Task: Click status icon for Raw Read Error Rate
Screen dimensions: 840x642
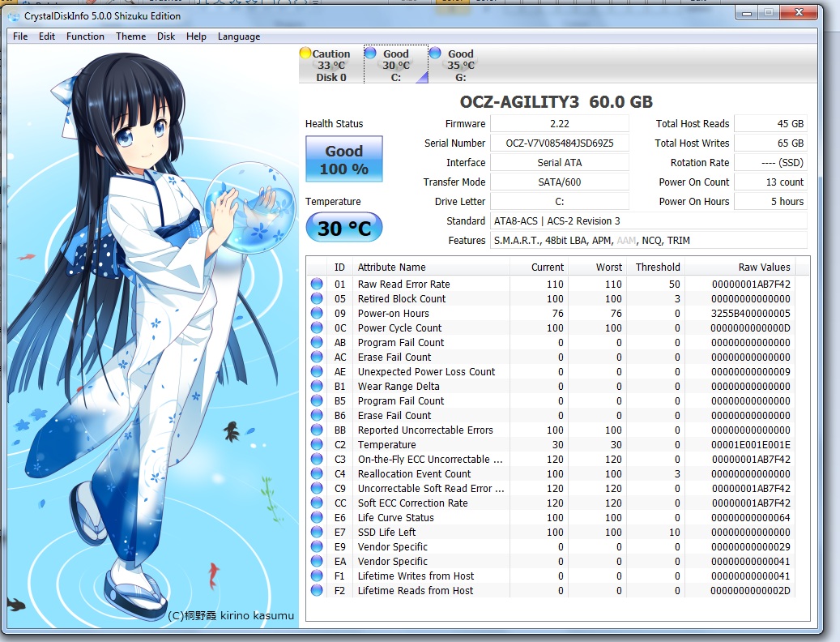Action: pyautogui.click(x=317, y=284)
